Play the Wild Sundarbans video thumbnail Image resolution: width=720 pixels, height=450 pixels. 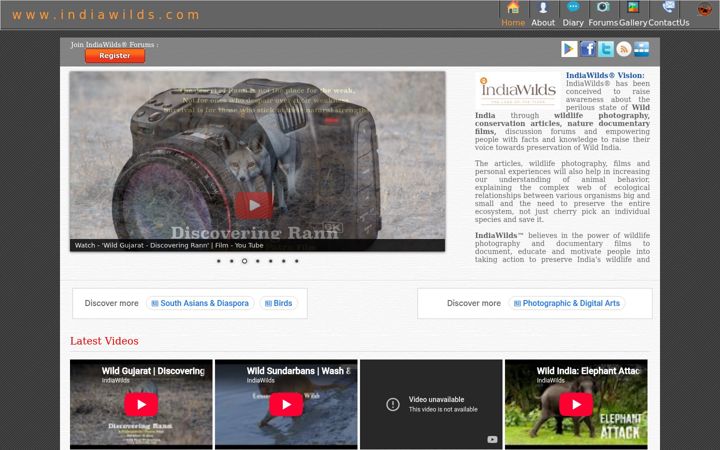tap(286, 405)
